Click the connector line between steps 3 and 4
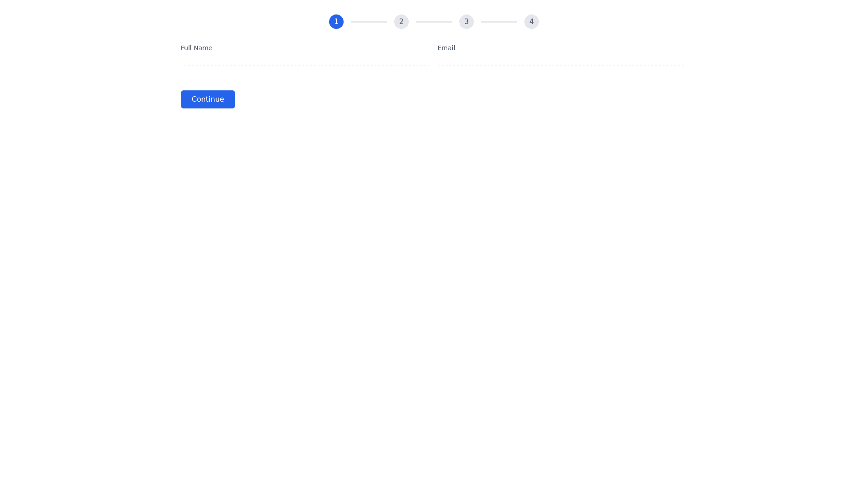The image size is (868, 488). coord(499,22)
